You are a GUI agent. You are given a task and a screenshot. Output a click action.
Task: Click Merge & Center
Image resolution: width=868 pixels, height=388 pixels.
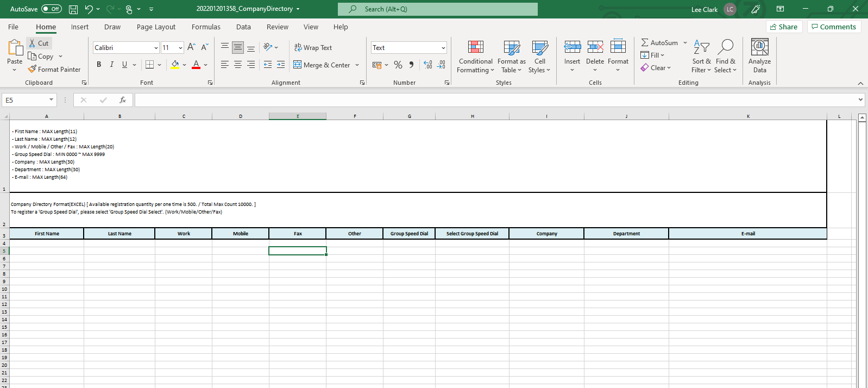coord(322,65)
